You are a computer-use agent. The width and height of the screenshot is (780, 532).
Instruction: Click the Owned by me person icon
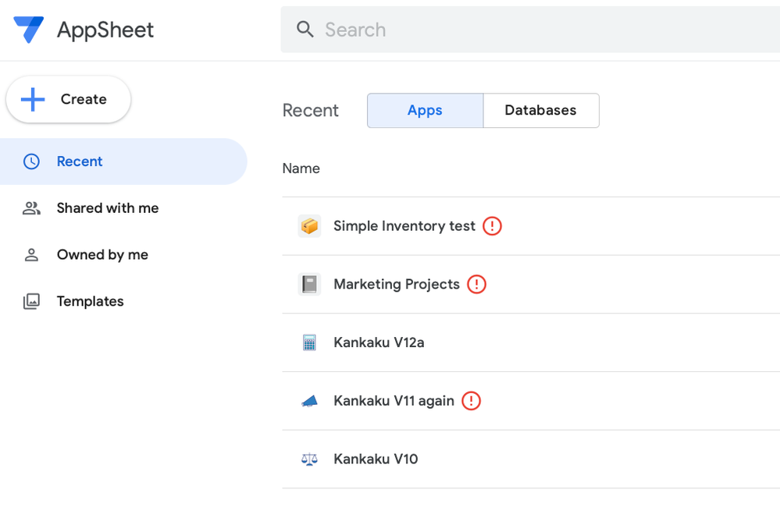click(31, 255)
